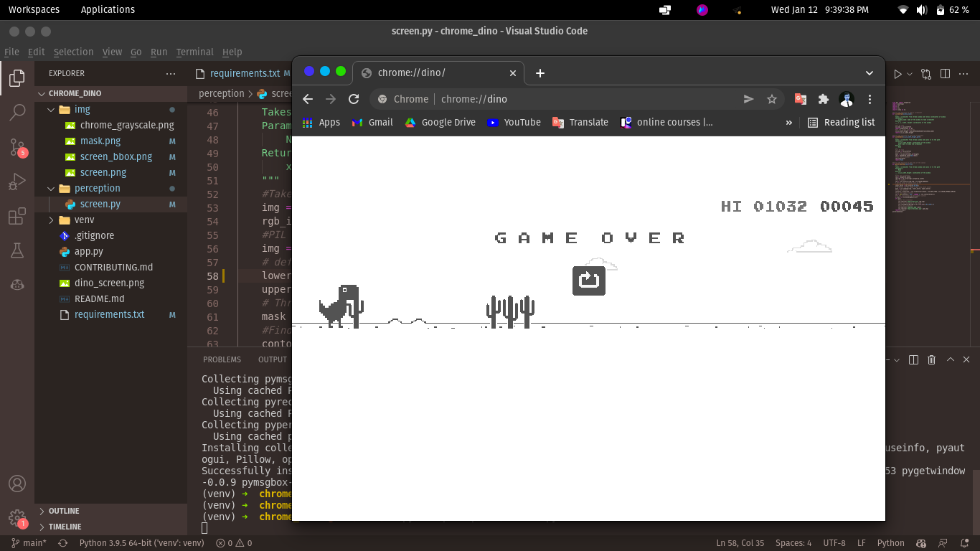Bookmark this page with the star icon
Screen dimensions: 980x551
pyautogui.click(x=772, y=99)
